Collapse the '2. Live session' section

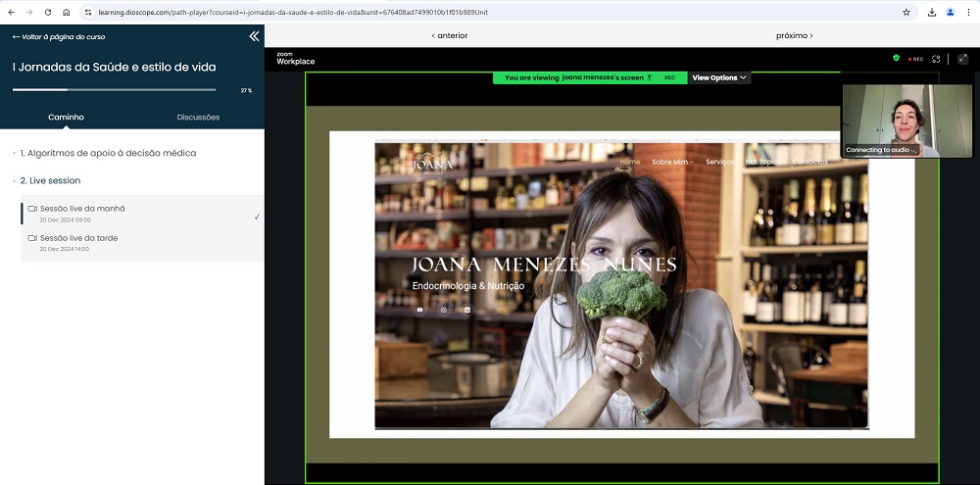pyautogui.click(x=51, y=180)
